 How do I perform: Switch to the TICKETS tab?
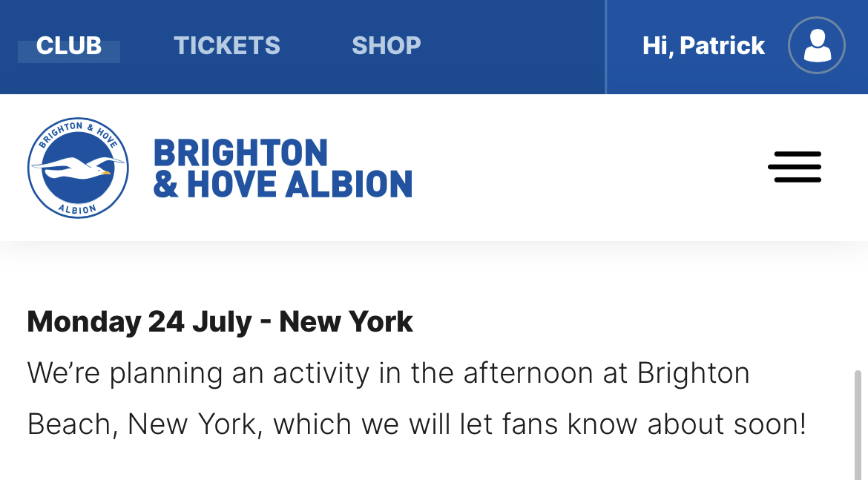pos(227,46)
